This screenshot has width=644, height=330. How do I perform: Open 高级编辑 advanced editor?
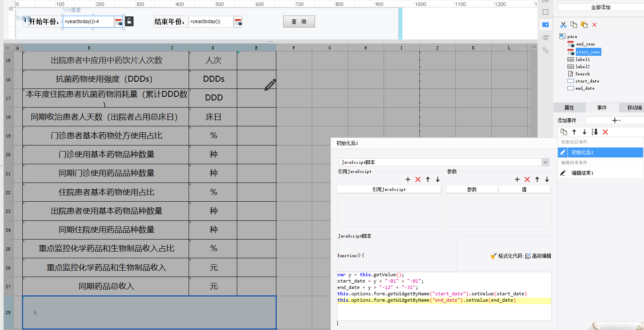(x=538, y=256)
